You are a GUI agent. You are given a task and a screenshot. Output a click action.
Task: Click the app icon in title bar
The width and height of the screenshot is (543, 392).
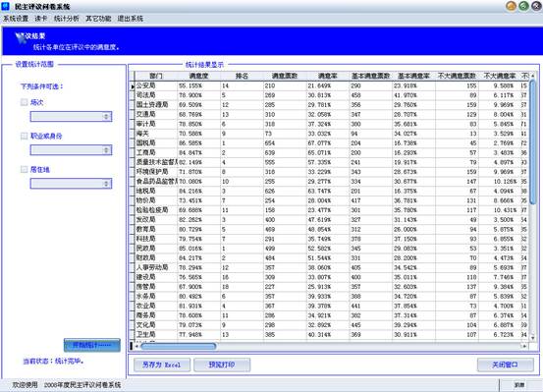tap(6, 6)
